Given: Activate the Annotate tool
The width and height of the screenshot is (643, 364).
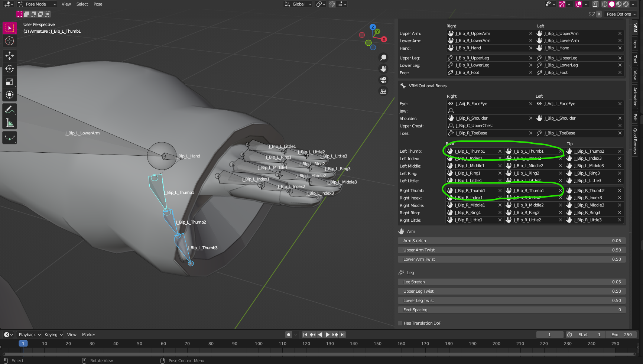Looking at the screenshot, I should [10, 109].
